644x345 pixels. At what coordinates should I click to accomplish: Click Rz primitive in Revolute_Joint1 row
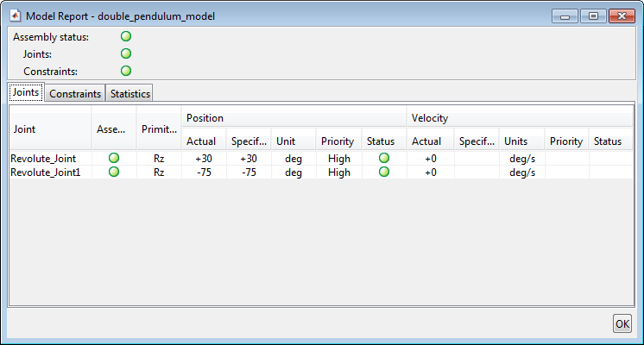click(x=159, y=172)
